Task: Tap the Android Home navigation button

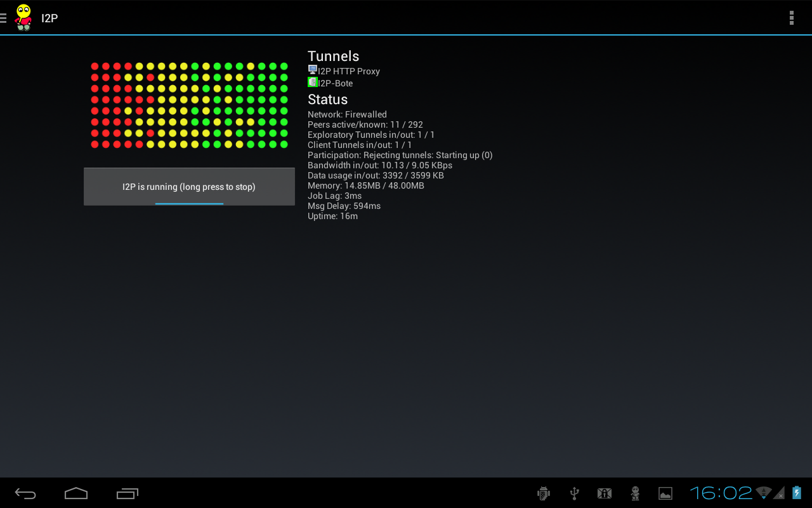Action: (76, 493)
